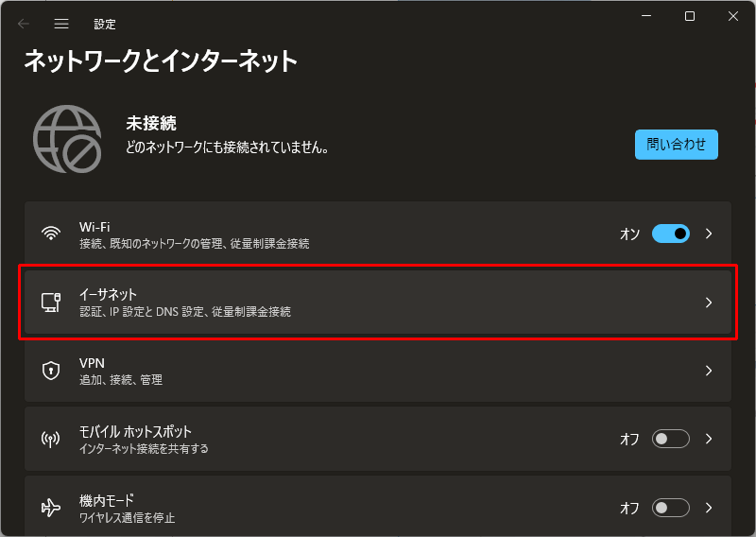Open the hamburger navigation menu
The width and height of the screenshot is (756, 537).
[x=61, y=24]
